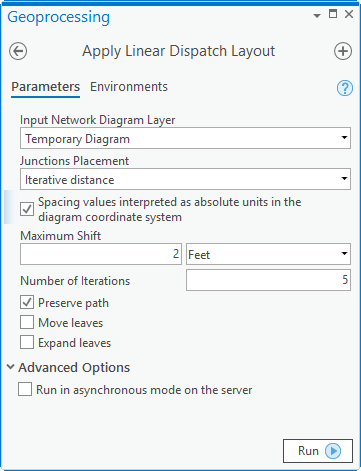Image resolution: width=361 pixels, height=471 pixels.
Task: Open the Geoprocessing pane options menu arrow
Action: pos(317,15)
